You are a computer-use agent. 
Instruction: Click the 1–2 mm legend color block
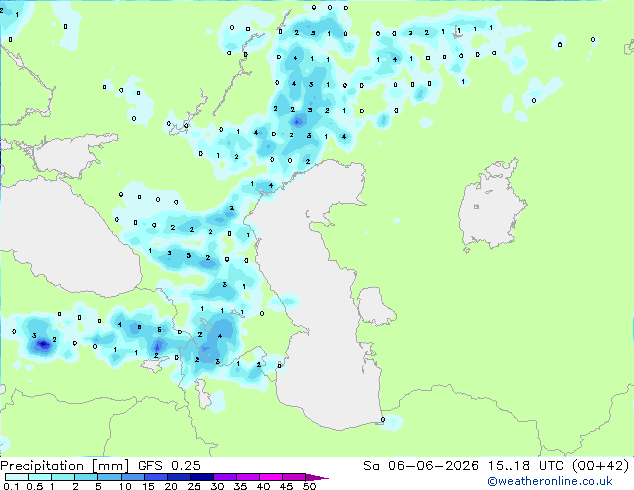63,477
